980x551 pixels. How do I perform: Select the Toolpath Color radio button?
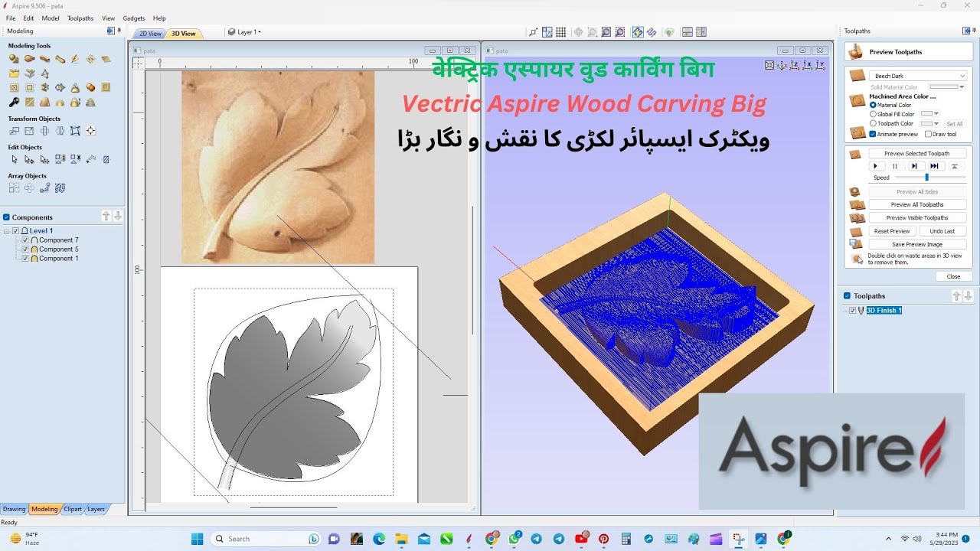point(874,123)
